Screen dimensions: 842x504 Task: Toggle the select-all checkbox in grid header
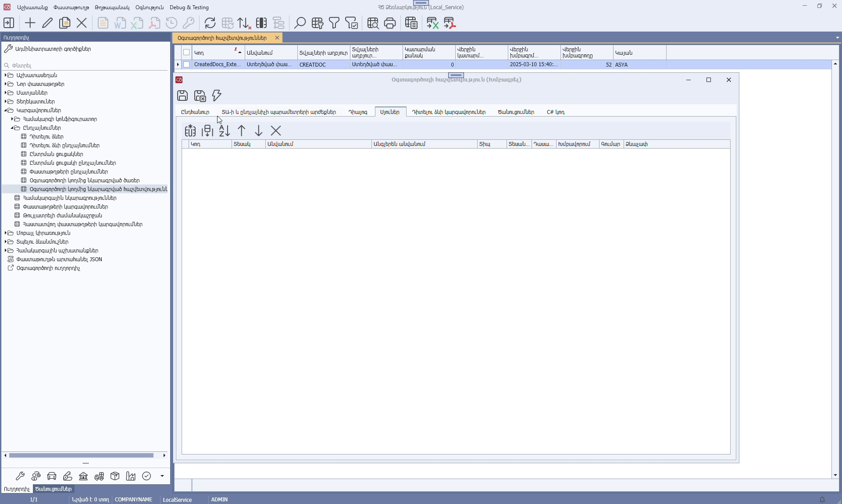click(x=186, y=53)
